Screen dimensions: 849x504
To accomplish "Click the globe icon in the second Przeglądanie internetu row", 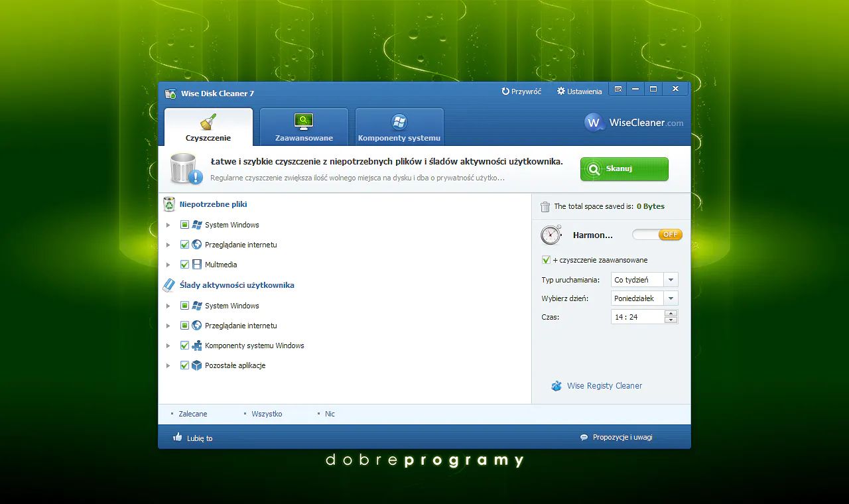I will (197, 326).
